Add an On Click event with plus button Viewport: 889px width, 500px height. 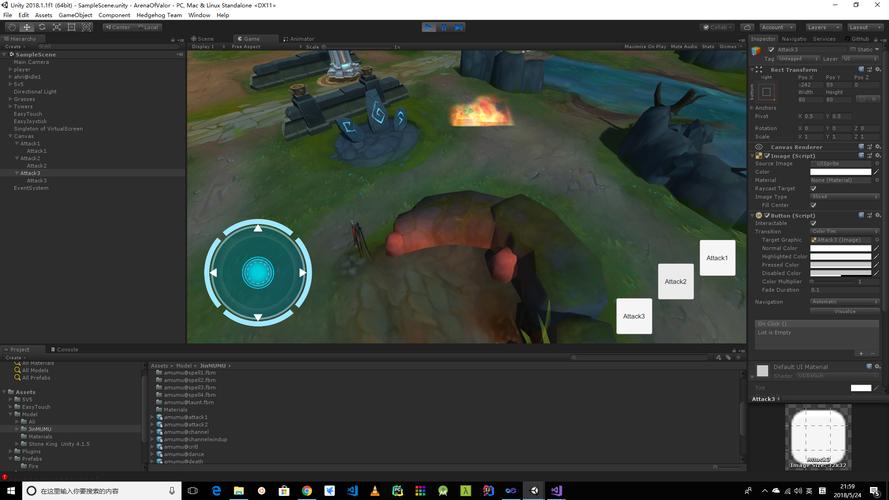861,354
